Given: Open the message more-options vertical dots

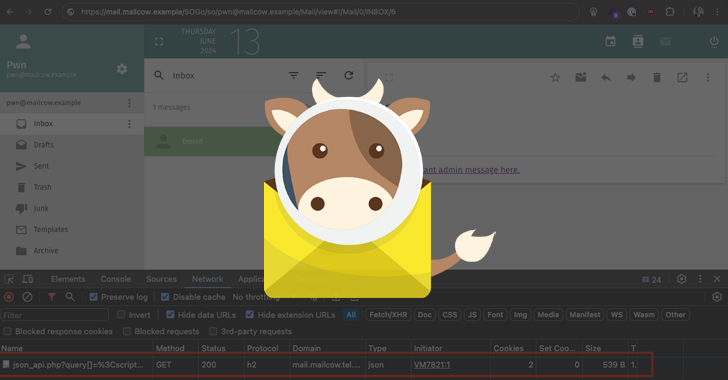Looking at the screenshot, I should [x=708, y=78].
